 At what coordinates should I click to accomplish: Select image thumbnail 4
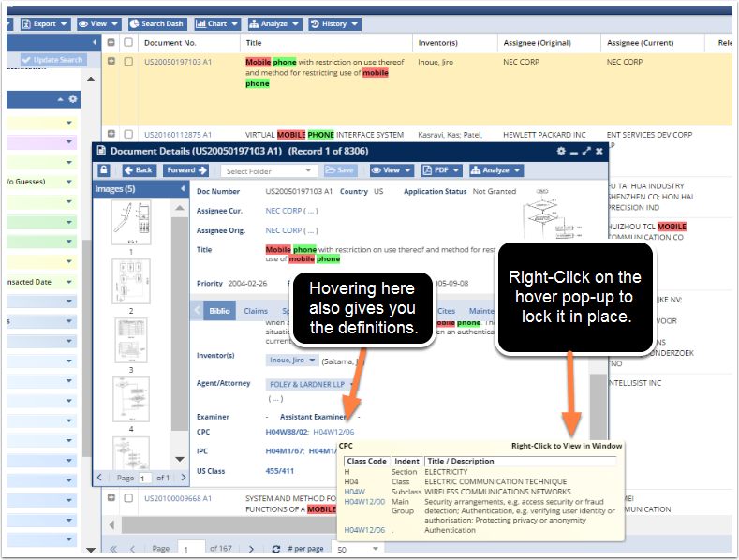(x=131, y=399)
